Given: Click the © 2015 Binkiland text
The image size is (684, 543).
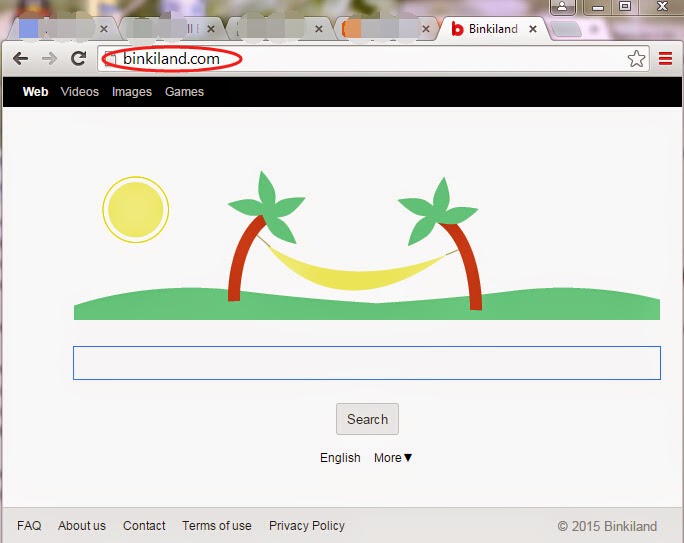Looking at the screenshot, I should tap(607, 526).
